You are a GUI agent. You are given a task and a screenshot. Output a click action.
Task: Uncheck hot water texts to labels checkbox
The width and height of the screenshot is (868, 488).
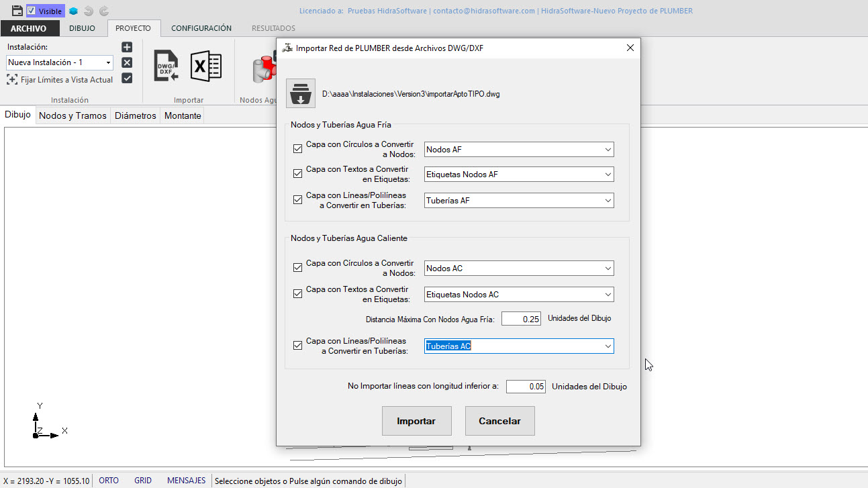click(x=297, y=293)
